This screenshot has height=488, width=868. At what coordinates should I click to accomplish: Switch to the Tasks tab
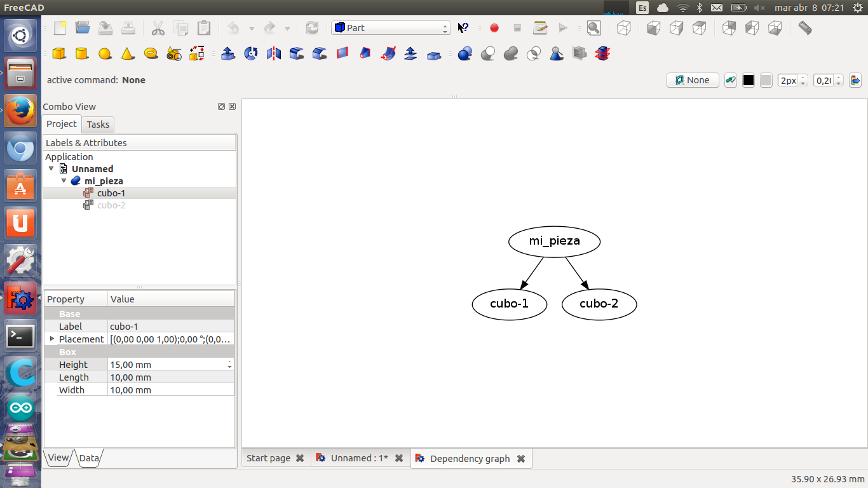tap(98, 125)
